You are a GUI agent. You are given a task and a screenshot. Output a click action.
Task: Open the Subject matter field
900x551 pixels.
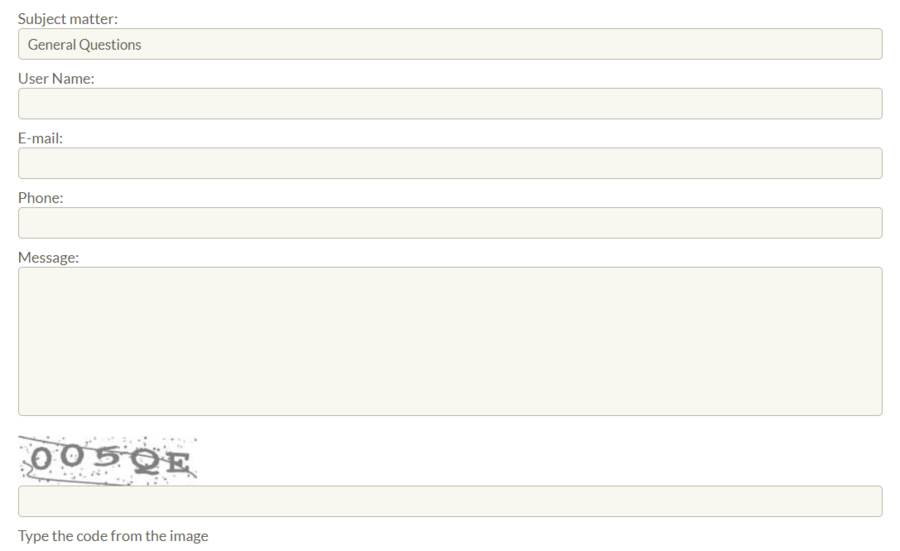pyautogui.click(x=450, y=44)
